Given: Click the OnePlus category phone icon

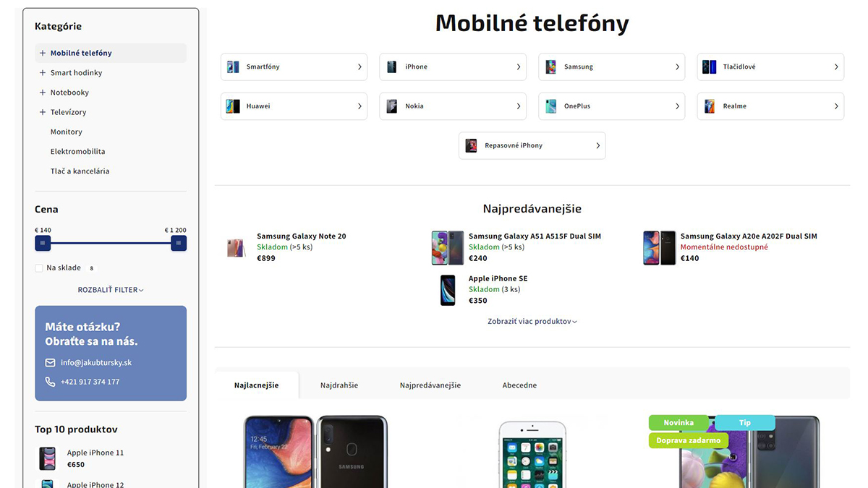Looking at the screenshot, I should pyautogui.click(x=551, y=106).
